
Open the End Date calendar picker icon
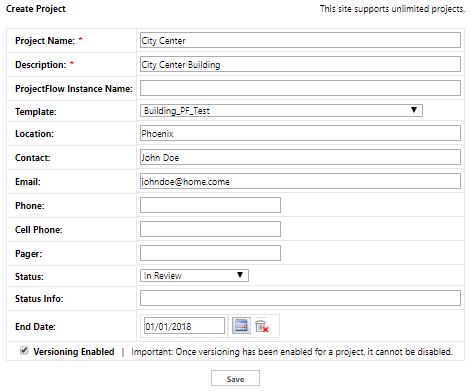click(x=241, y=326)
